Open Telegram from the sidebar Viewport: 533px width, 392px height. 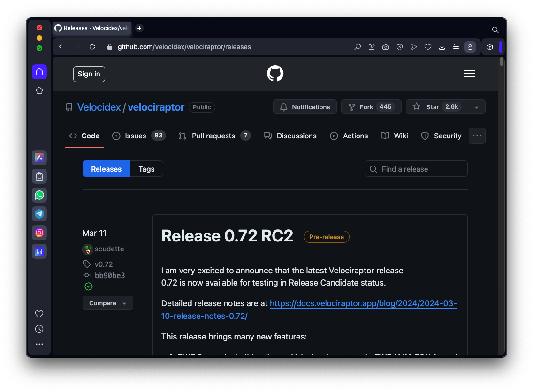tap(39, 214)
